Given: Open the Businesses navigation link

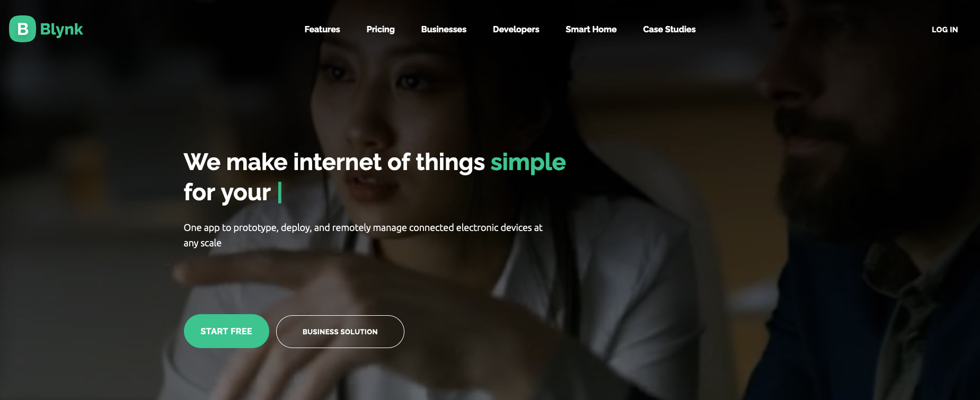Looking at the screenshot, I should 444,29.
